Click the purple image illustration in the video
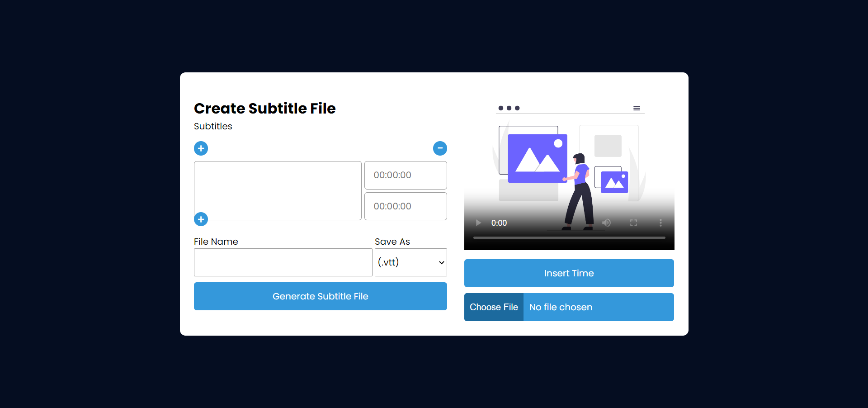The height and width of the screenshot is (408, 868). [537, 158]
